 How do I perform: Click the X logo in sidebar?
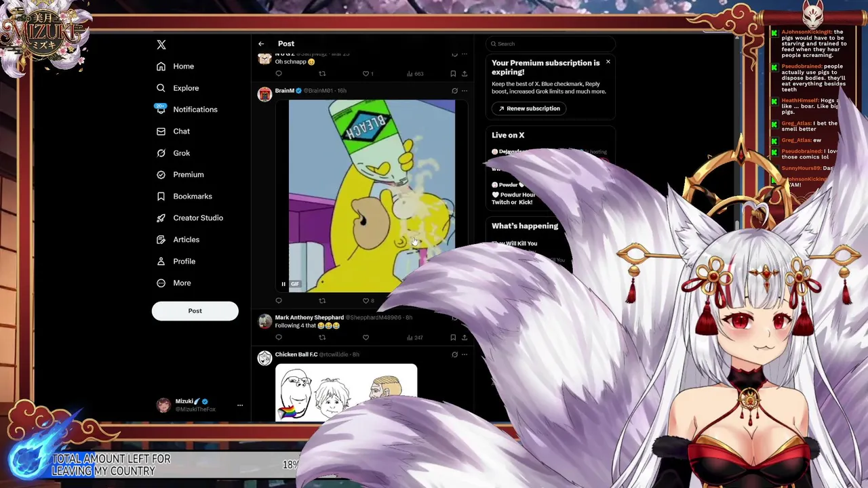[161, 45]
